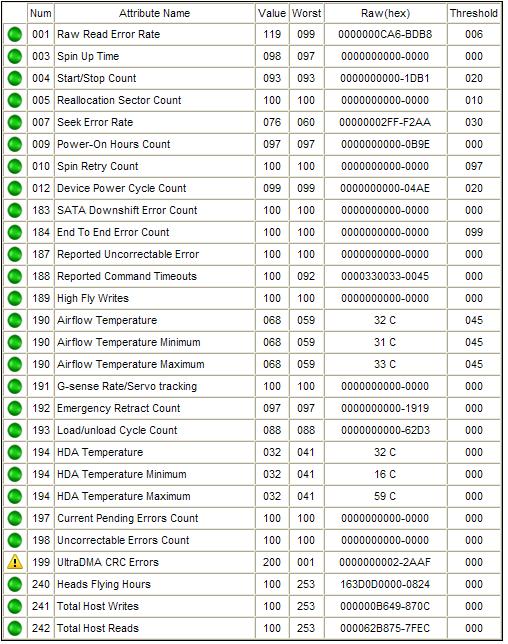Screen dimensions: 508x644
Task: Select the Total Host Reads attribute name
Action: tap(98, 628)
